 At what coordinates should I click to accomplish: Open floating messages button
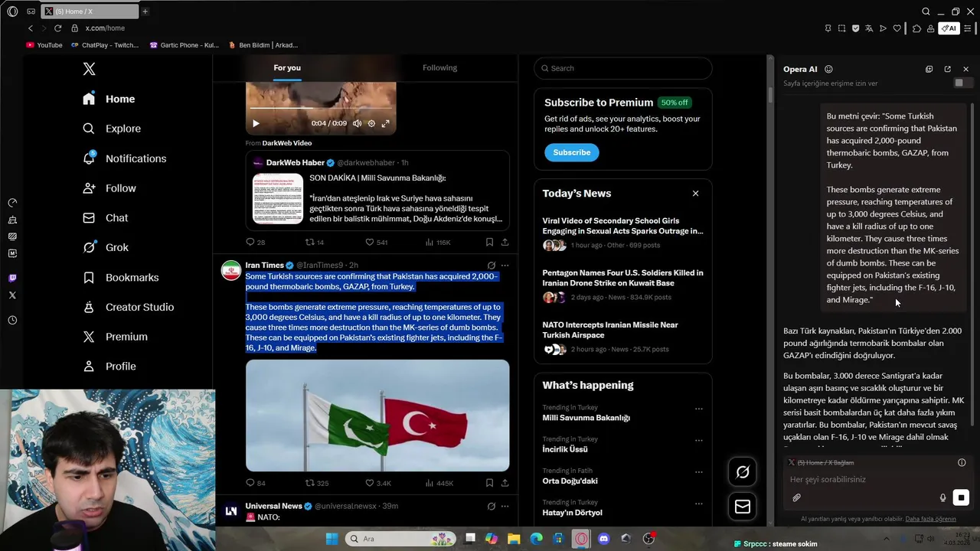coord(743,507)
